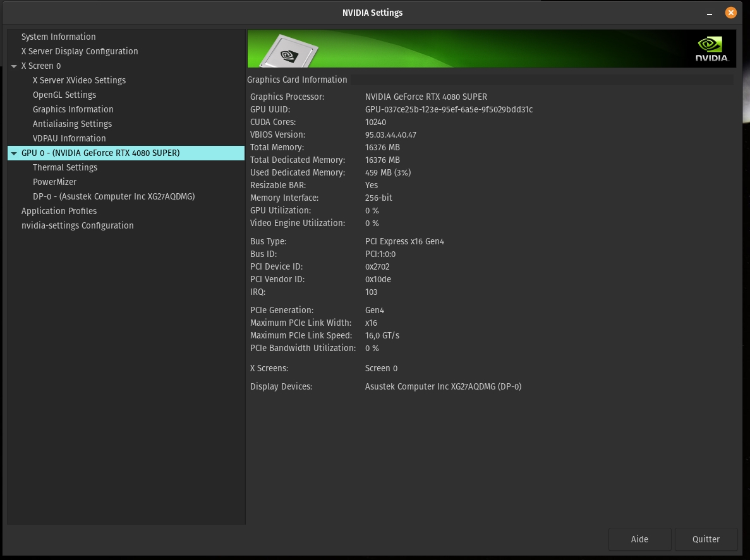Open Application Profiles page

tap(59, 211)
